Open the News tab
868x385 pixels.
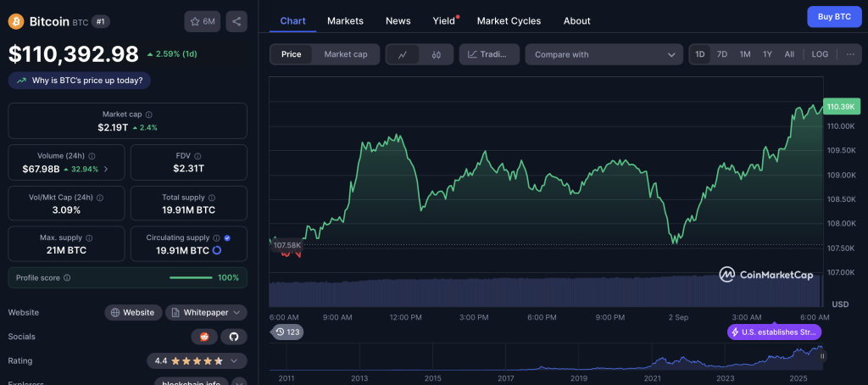click(398, 21)
